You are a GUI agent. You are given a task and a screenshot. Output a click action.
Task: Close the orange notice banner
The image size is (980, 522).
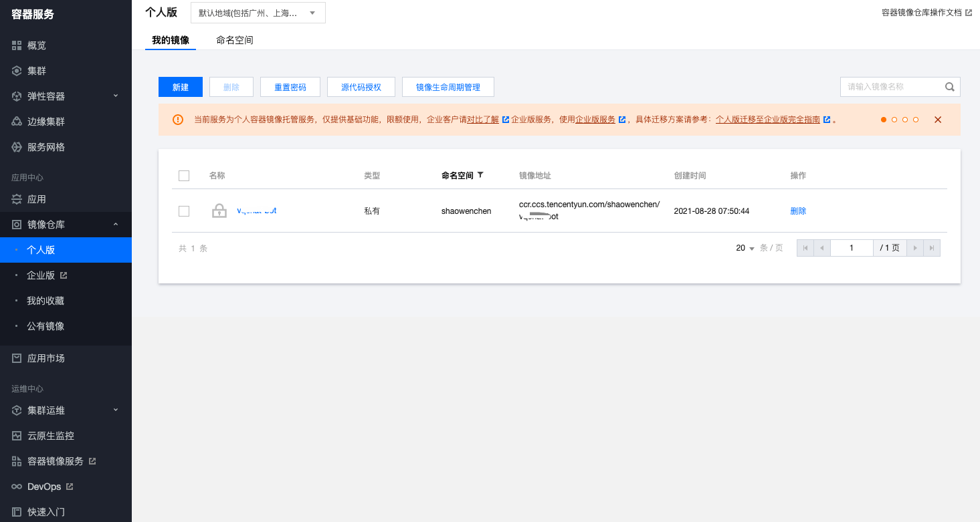[x=938, y=120]
